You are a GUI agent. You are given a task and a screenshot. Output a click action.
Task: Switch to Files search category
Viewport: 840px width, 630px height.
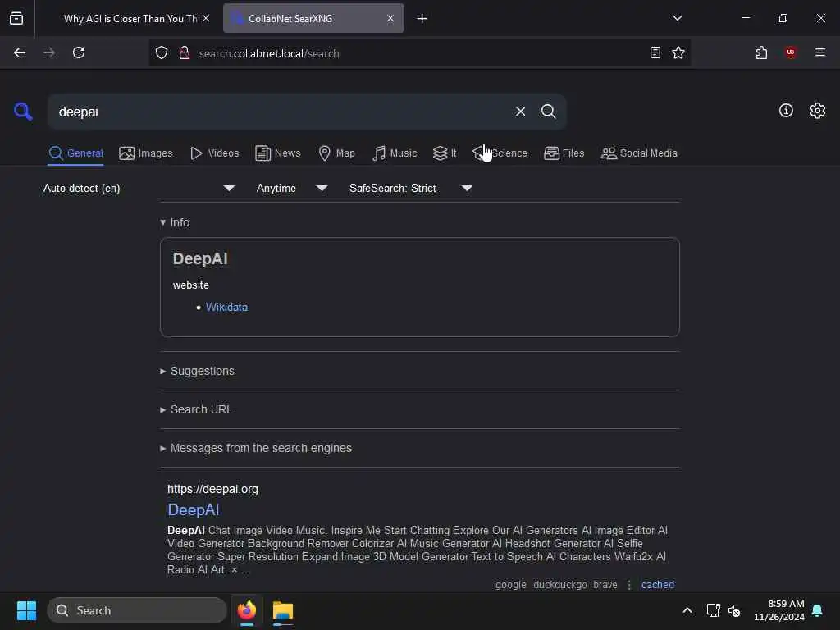tap(564, 153)
